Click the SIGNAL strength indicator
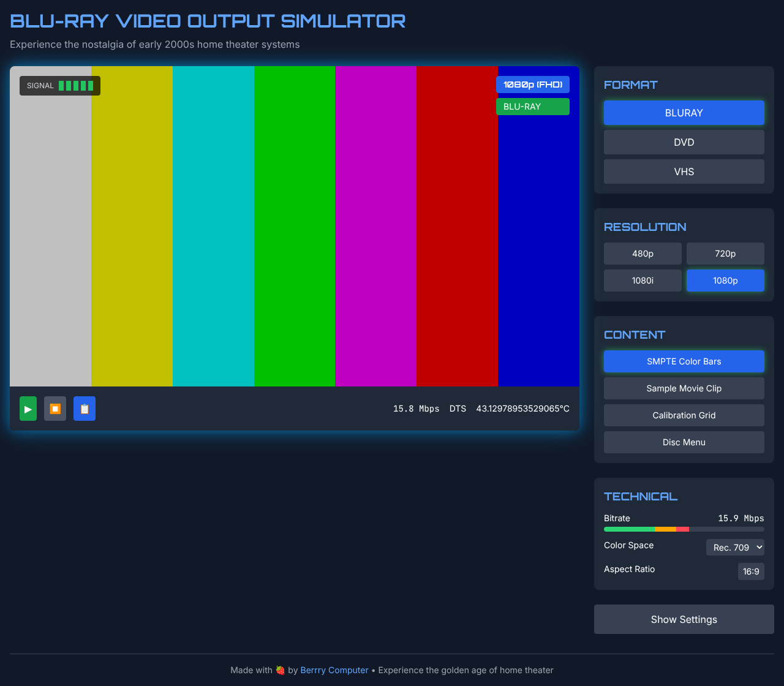The image size is (784, 686). point(59,86)
